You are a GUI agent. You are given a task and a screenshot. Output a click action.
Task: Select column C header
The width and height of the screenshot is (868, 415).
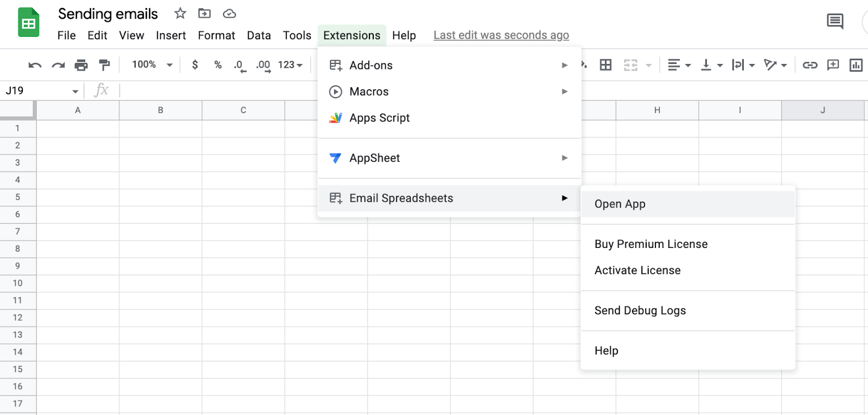243,110
